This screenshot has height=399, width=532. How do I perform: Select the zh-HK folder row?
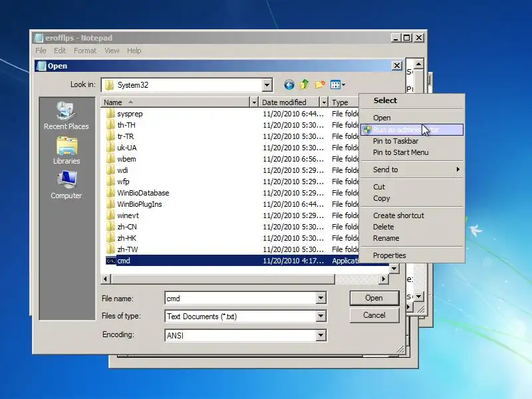click(x=231, y=238)
